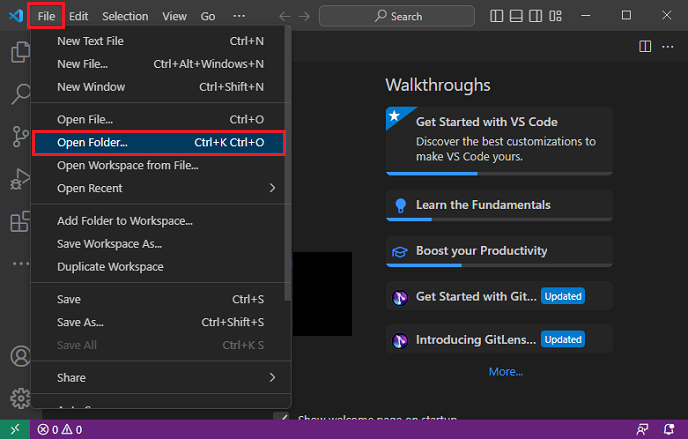Open Source Control view in activity bar
Screen dimensions: 688x439
pyautogui.click(x=19, y=137)
